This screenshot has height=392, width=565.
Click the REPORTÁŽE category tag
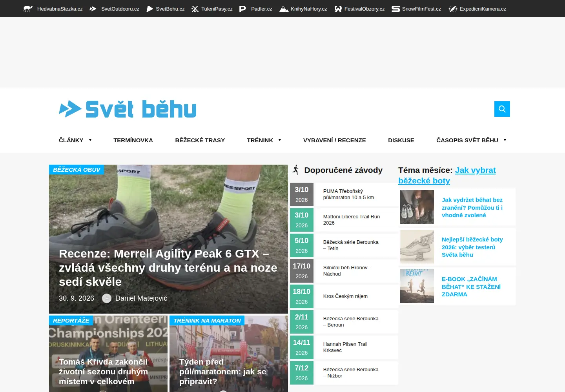71,320
